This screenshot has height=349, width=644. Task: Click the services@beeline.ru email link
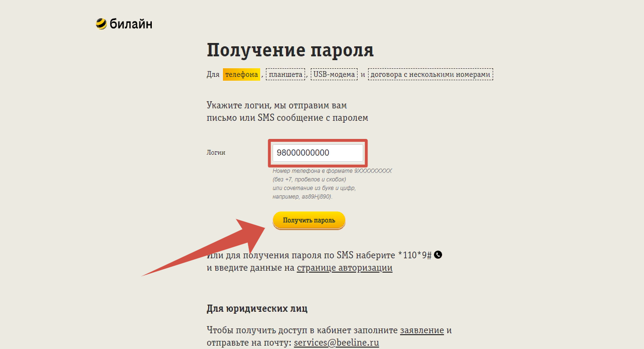(336, 343)
